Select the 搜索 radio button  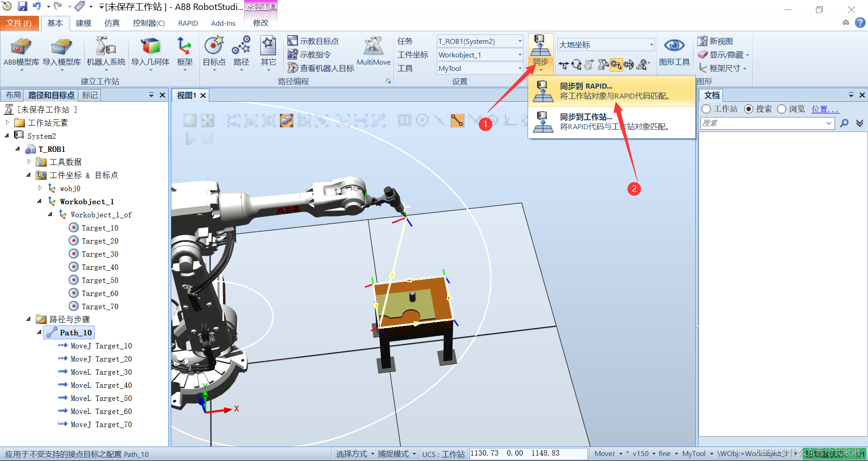tap(749, 109)
